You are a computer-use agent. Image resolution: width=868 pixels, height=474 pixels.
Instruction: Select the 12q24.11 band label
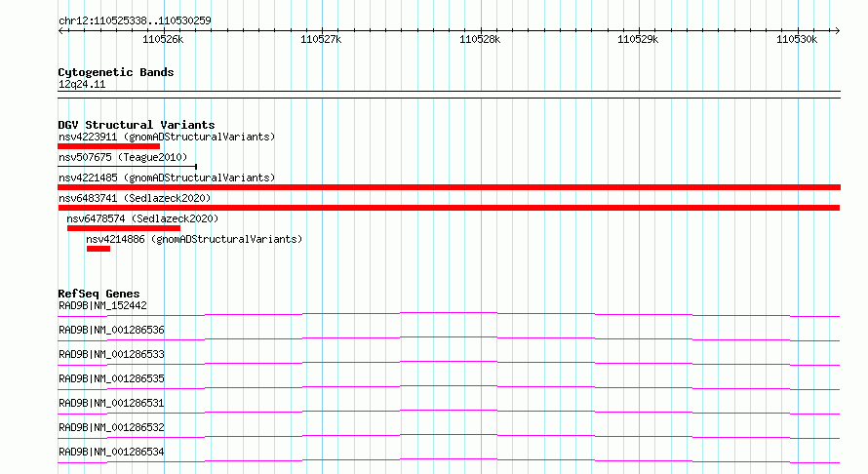[82, 84]
